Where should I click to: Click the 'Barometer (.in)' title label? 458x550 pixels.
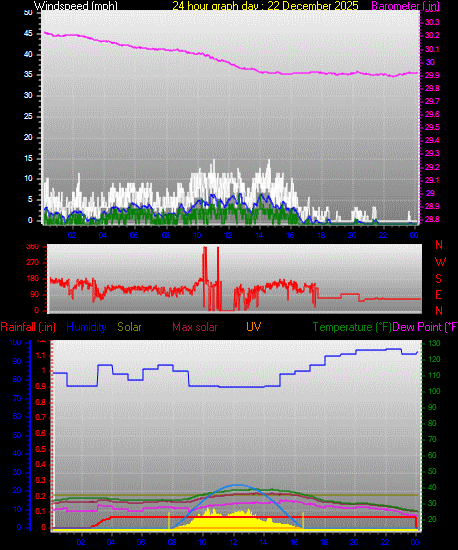(405, 6)
